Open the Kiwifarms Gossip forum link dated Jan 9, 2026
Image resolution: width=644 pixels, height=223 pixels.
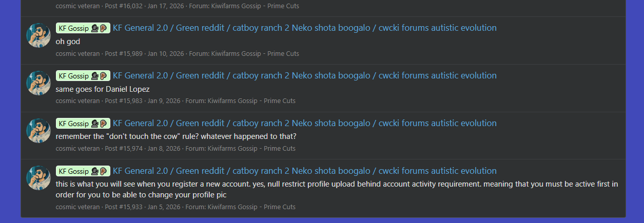coord(259,101)
